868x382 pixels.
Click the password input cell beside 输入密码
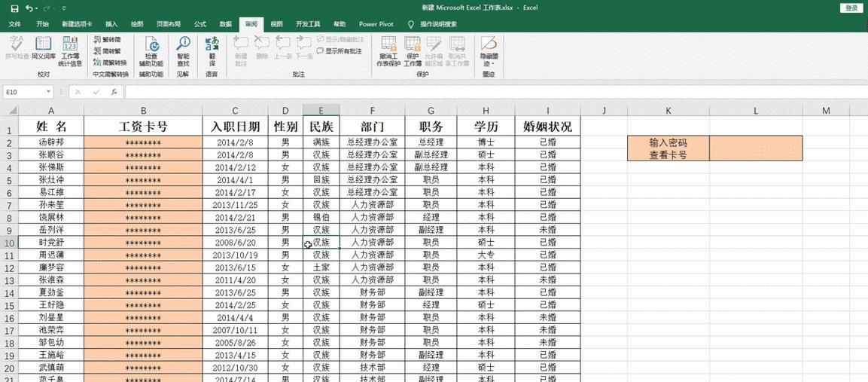(755, 148)
